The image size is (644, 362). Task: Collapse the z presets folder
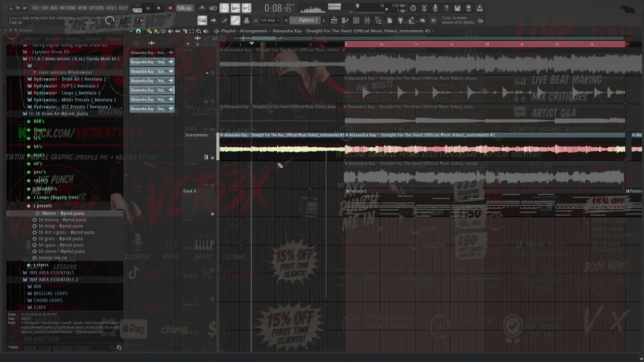click(43, 206)
